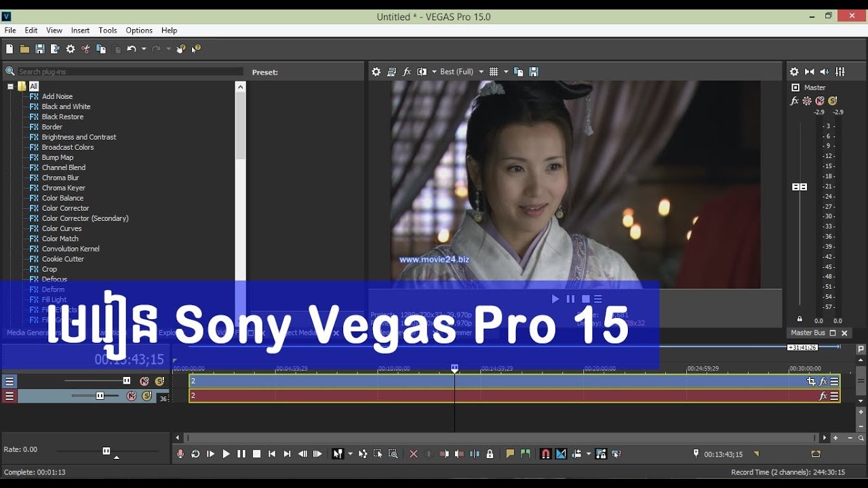
Task: Click record microphone button in transport
Action: [x=180, y=454]
